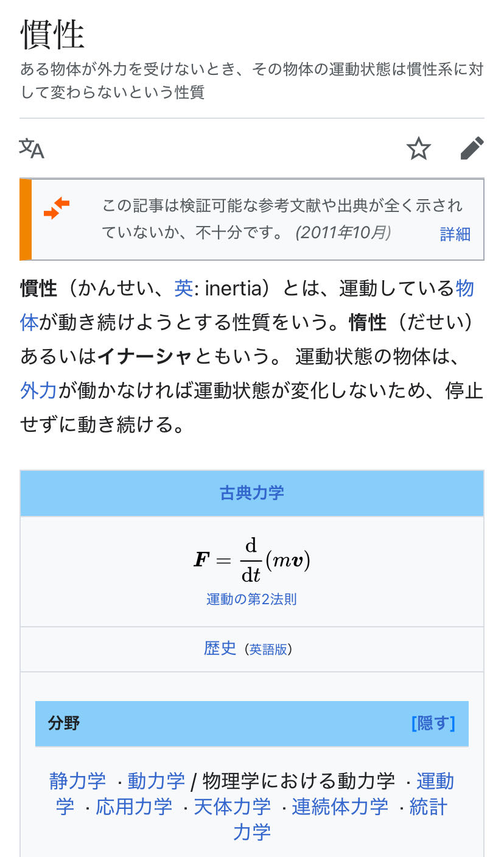Image resolution: width=504 pixels, height=857 pixels.
Task: Open the 英語版 link beside 歴史
Action: pos(268,649)
